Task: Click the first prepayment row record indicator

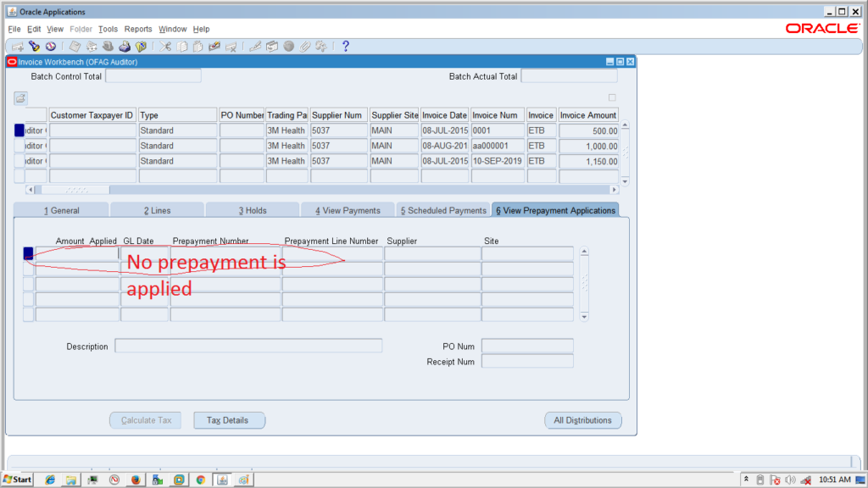Action: click(x=28, y=253)
